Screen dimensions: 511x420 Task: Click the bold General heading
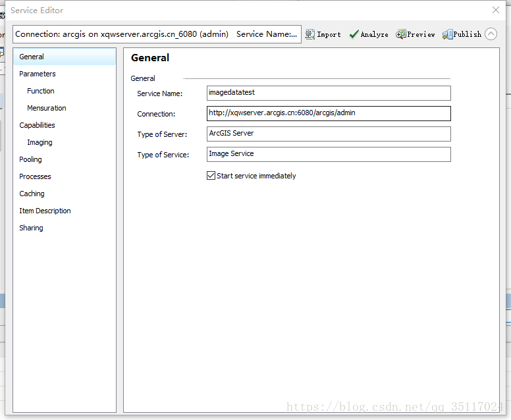150,58
